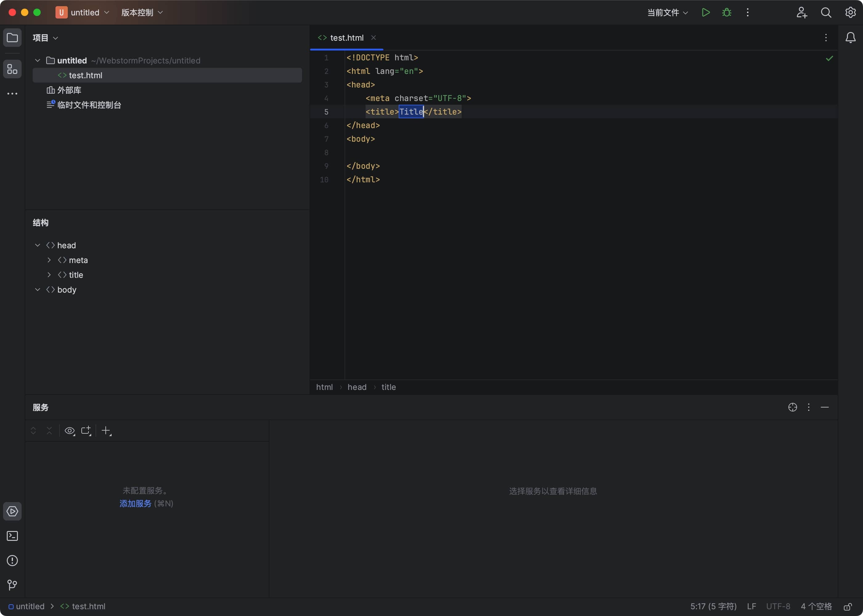This screenshot has height=616, width=863.
Task: Open more run actions menu in title bar
Action: click(748, 13)
